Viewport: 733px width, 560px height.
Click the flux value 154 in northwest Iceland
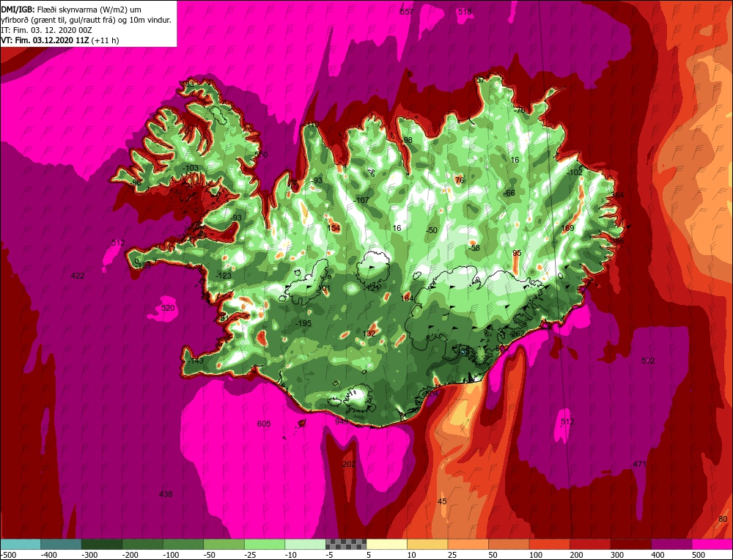tap(334, 228)
